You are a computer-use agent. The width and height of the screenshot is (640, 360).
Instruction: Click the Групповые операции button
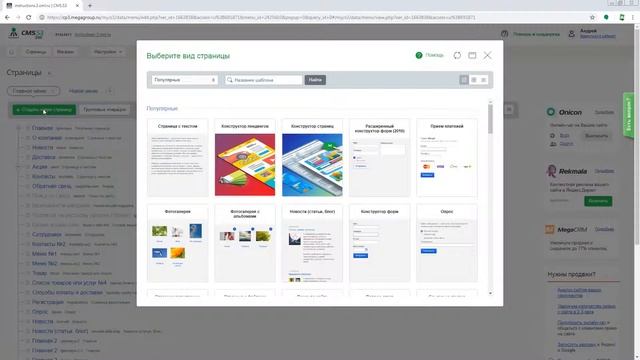pos(104,109)
